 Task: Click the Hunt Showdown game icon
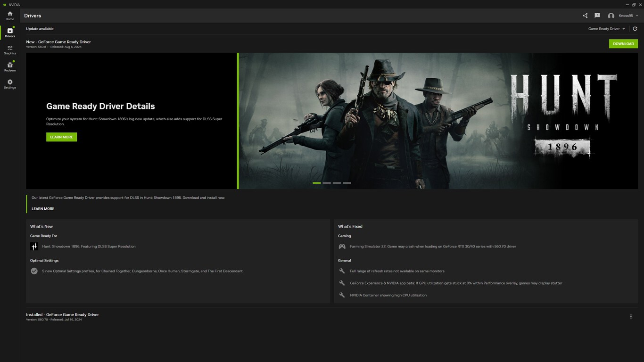pos(34,247)
